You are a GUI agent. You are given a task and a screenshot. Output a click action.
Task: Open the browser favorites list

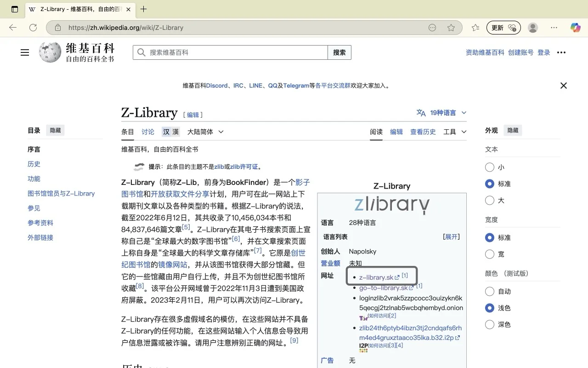[475, 28]
